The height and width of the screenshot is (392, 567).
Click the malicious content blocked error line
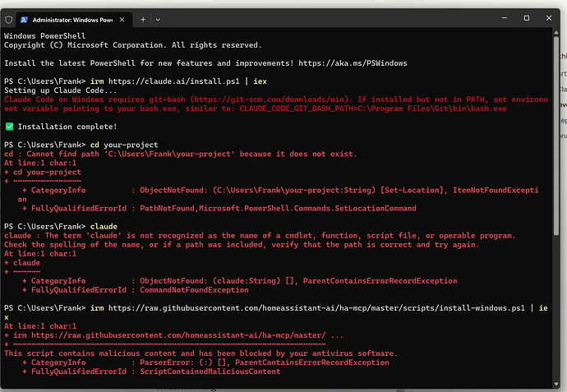(x=201, y=353)
